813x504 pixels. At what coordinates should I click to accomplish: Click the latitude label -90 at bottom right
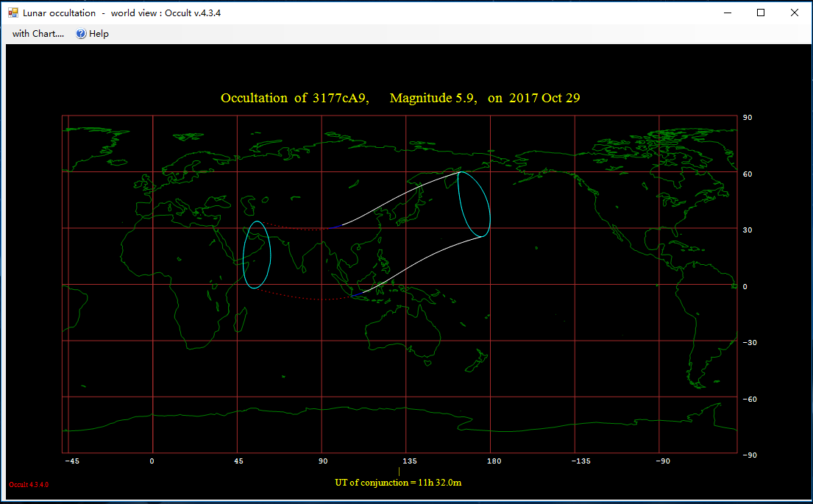[749, 455]
